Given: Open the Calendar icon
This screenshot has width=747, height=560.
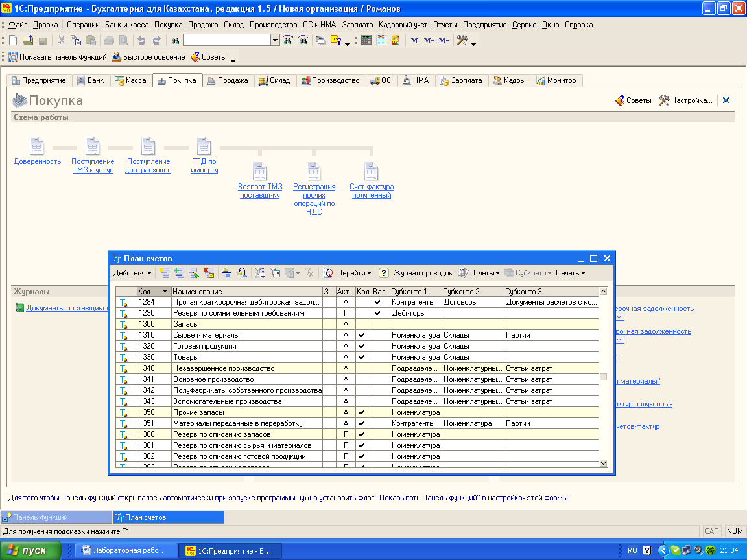Looking at the screenshot, I should [381, 41].
